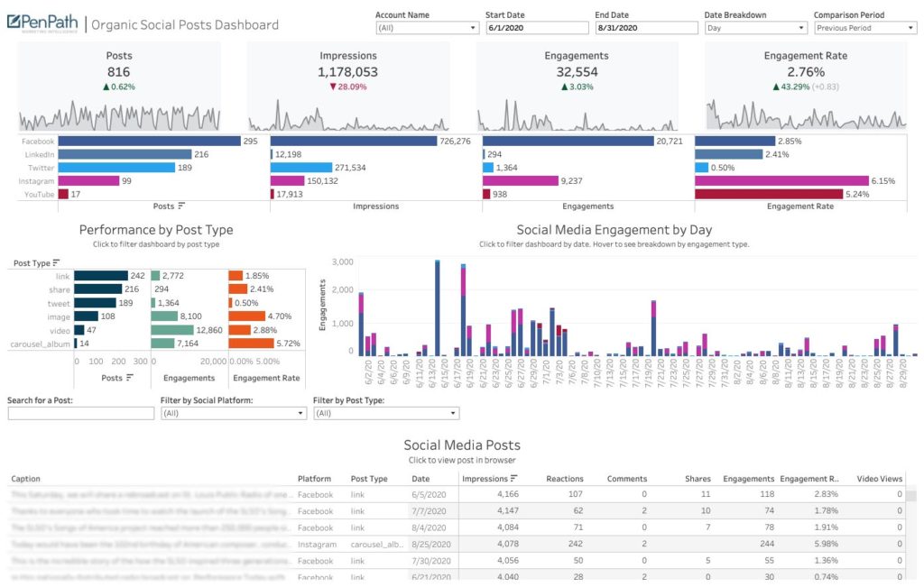Click inside the Start Date field
924x587 pixels.
(x=536, y=27)
